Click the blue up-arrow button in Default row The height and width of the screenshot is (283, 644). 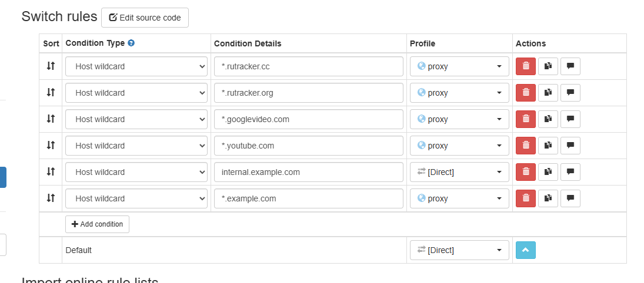pos(525,250)
